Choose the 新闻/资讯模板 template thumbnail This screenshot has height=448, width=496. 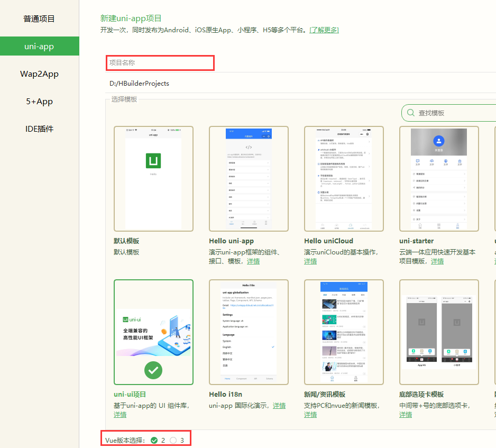tap(344, 332)
